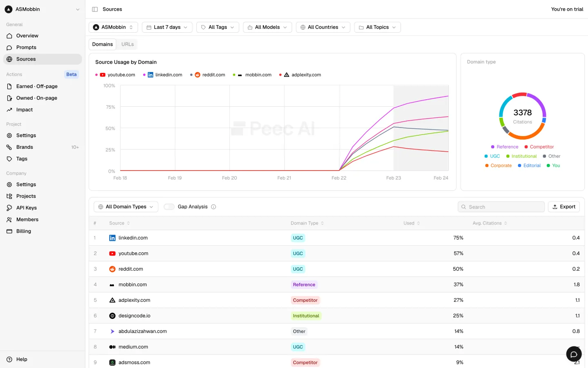Toggle reddit.com series in chart legend

click(207, 75)
